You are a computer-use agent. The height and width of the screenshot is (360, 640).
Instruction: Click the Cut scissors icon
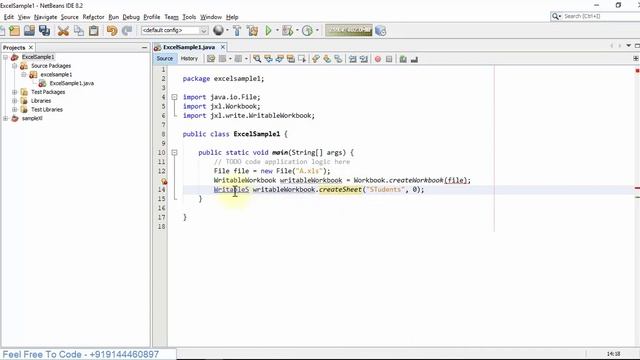click(63, 31)
